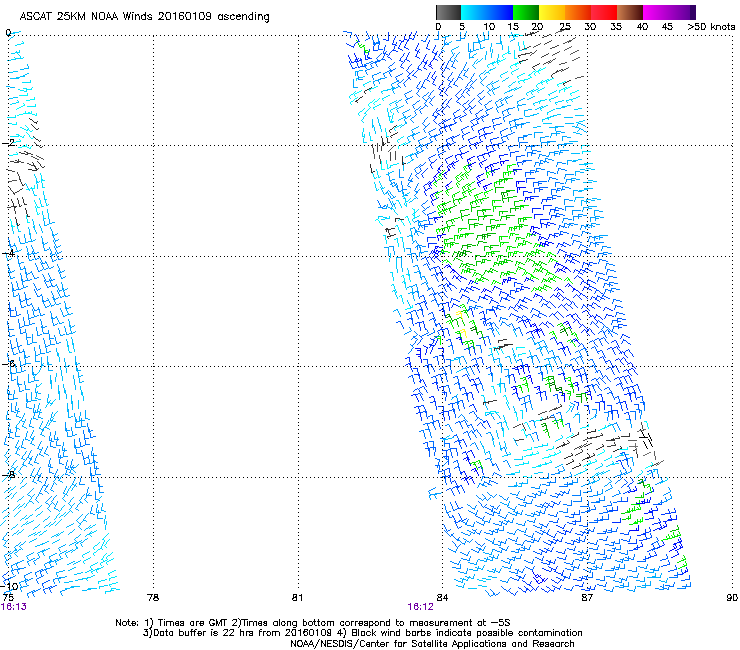Click the latitude label '-10' on the left axis

9,586
